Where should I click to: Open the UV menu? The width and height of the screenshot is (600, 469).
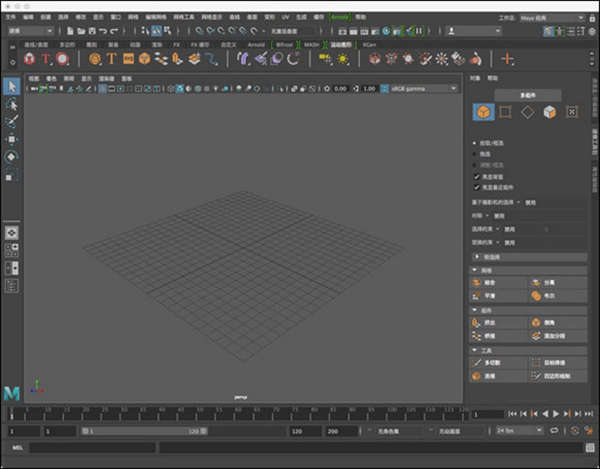click(x=285, y=17)
